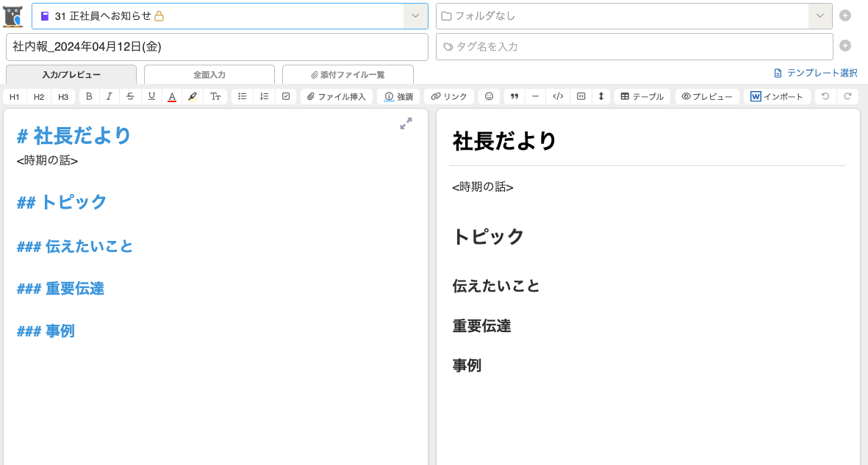This screenshot has height=465, width=868.
Task: Click '# 社長だより' line in editor
Action: [73, 136]
